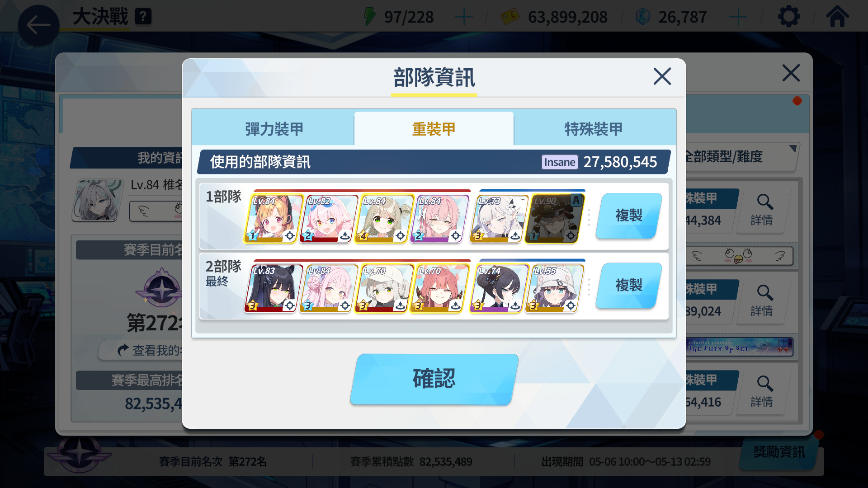The height and width of the screenshot is (488, 868).
Task: Tap the back arrow icon
Action: coord(38,25)
